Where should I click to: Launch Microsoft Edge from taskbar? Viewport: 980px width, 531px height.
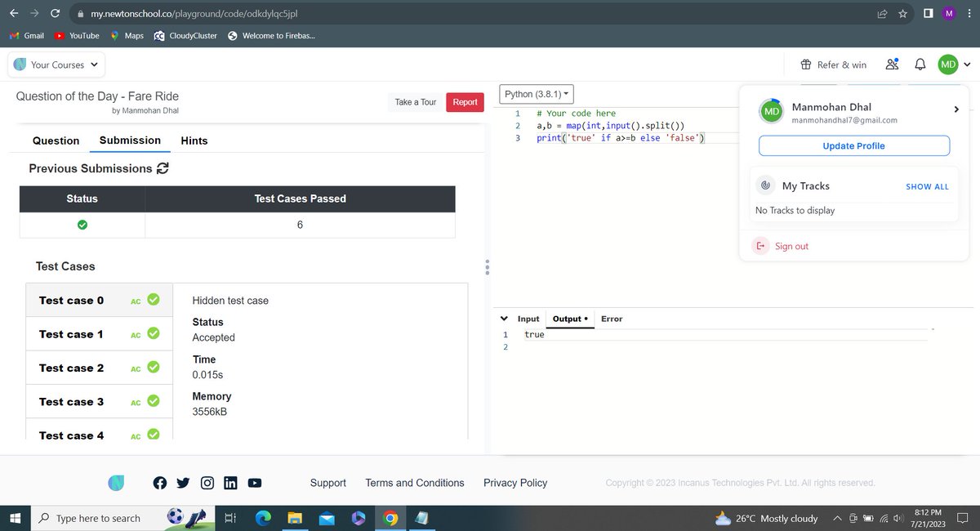pyautogui.click(x=264, y=518)
